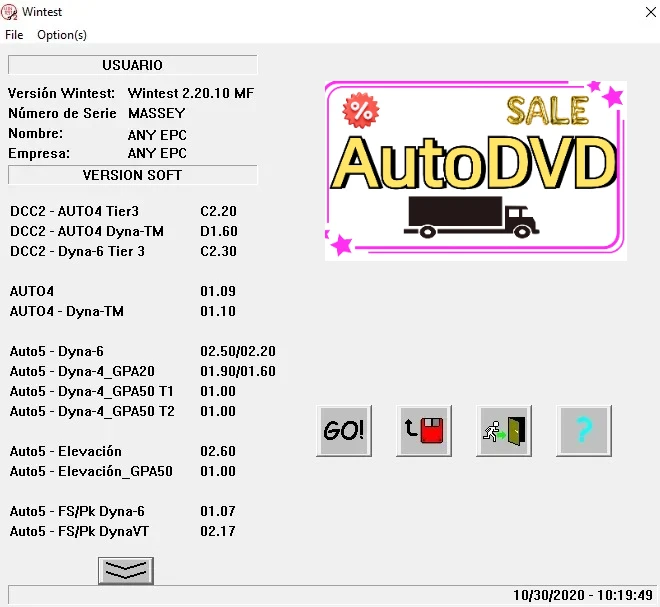The image size is (660, 607).
Task: Select the MASSEY serial number value
Action: (x=157, y=113)
